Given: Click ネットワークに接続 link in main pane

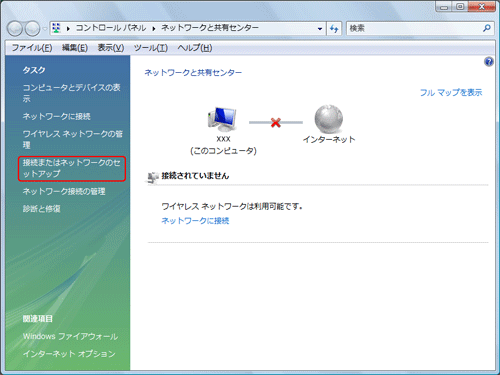Looking at the screenshot, I should [x=195, y=221].
